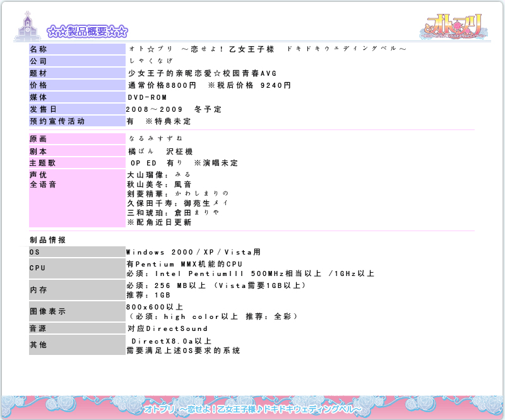Click the school building icon at top left
Screen dimensions: 505x420
pos(27,27)
